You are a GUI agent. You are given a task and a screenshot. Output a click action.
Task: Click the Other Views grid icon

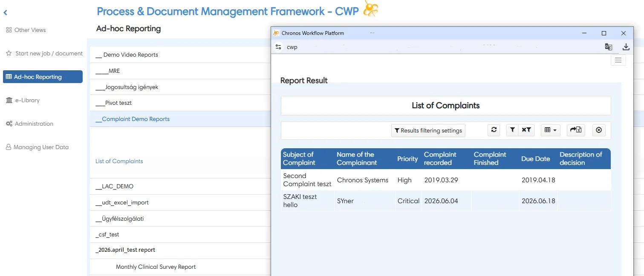point(9,30)
